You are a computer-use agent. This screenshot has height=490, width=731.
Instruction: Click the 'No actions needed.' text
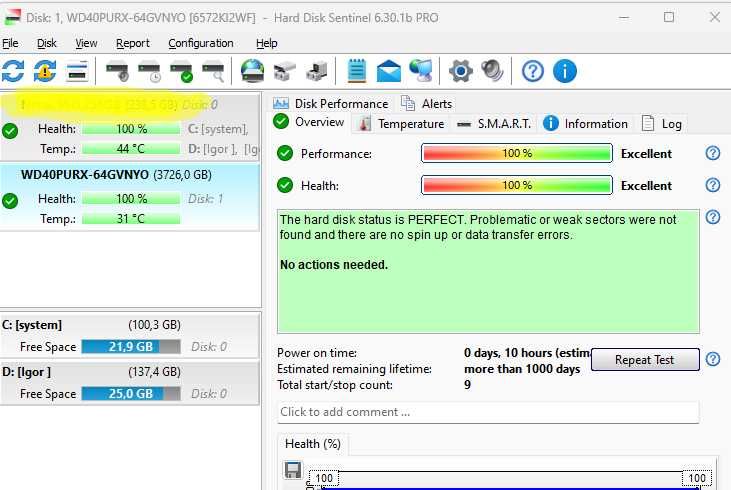[334, 265]
